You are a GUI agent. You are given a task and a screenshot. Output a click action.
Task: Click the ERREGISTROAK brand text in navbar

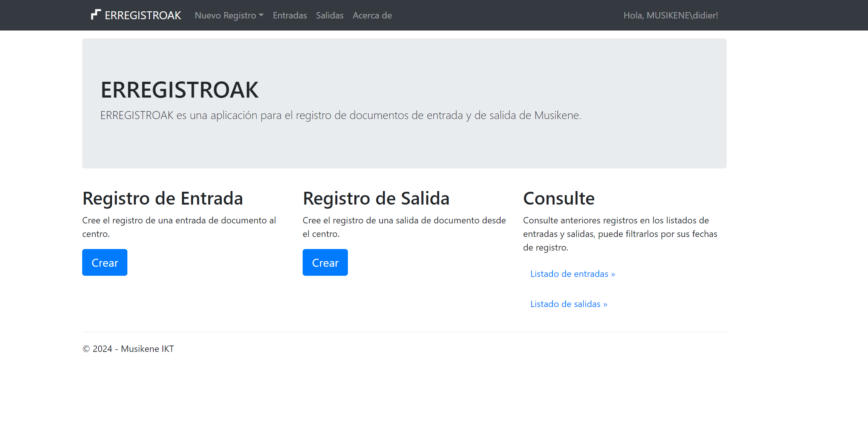click(x=143, y=15)
